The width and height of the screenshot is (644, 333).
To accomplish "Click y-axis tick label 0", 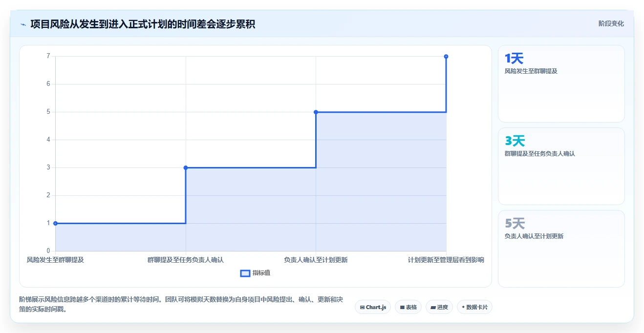I will click(x=48, y=251).
